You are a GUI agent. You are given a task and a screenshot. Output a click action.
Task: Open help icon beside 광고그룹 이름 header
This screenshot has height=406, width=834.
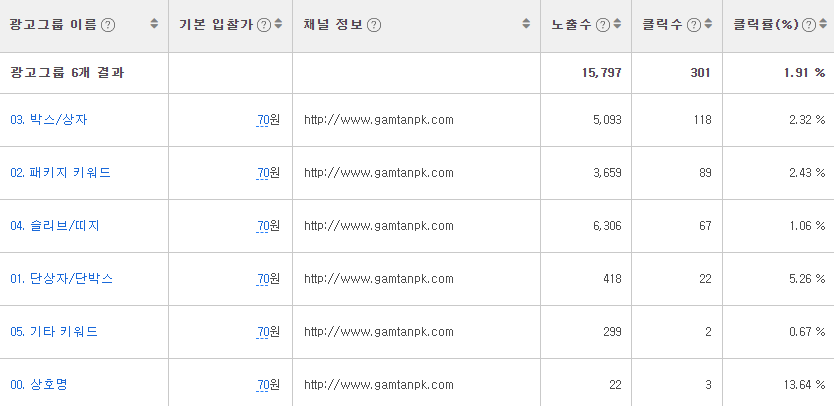108,25
